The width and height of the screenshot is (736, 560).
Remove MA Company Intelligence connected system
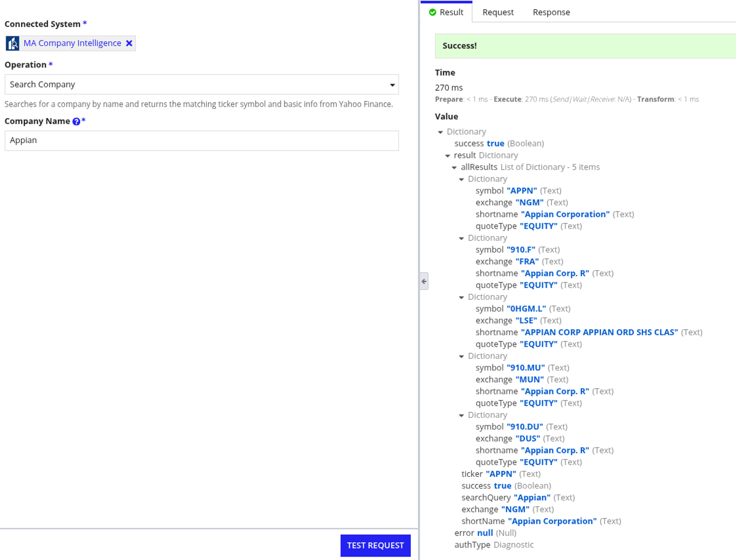(x=129, y=43)
